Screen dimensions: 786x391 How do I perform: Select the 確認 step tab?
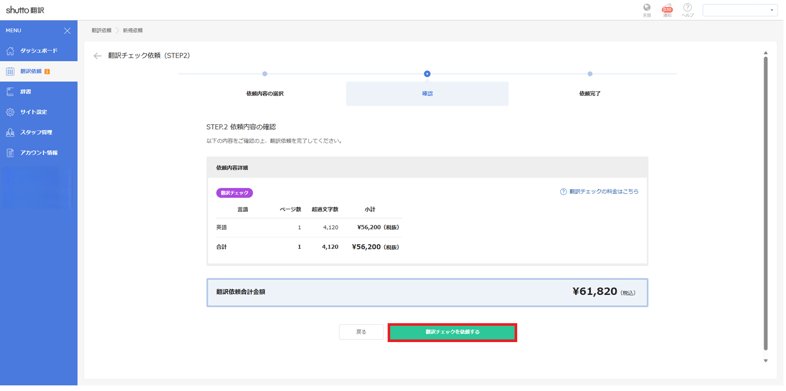click(427, 94)
